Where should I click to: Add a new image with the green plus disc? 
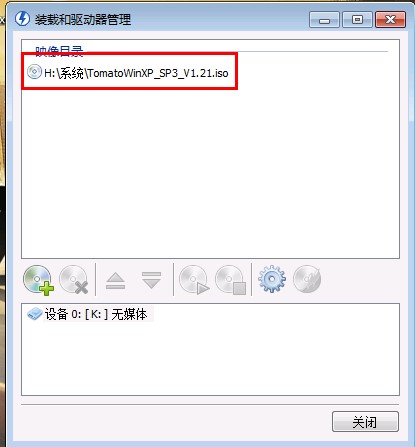click(38, 279)
